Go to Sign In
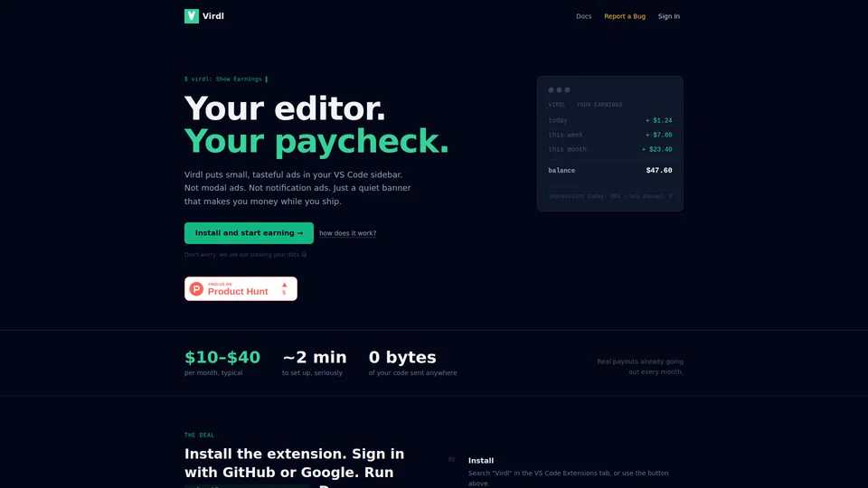Viewport: 868px width, 488px height. (669, 16)
